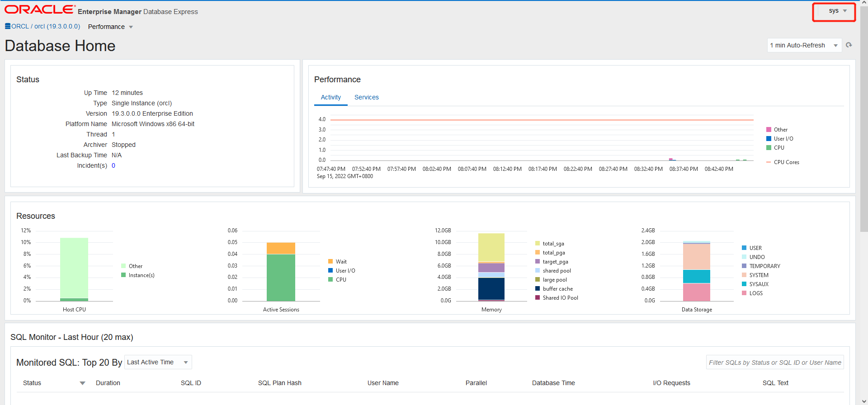Click the SYSTEM storage legend swatch
Image resolution: width=868 pixels, height=405 pixels.
(744, 275)
